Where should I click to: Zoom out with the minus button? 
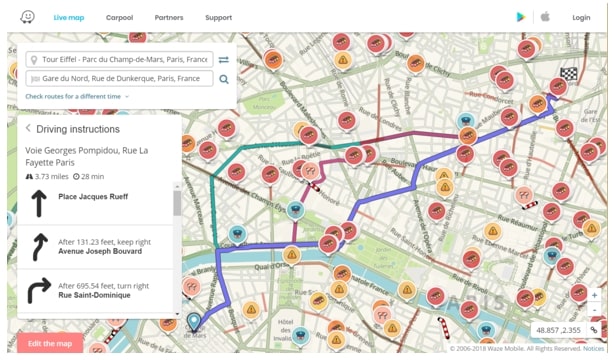coord(594,310)
